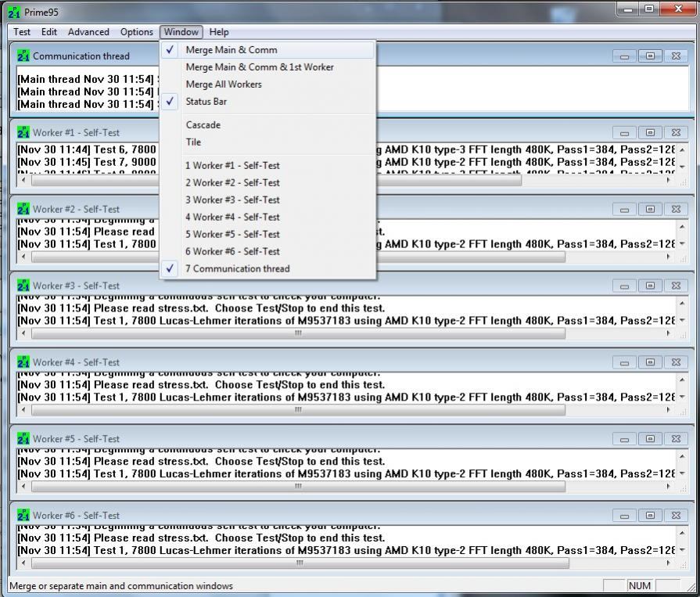Viewport: 700px width, 597px height.
Task: Cascade the child windows
Action: pyautogui.click(x=267, y=125)
